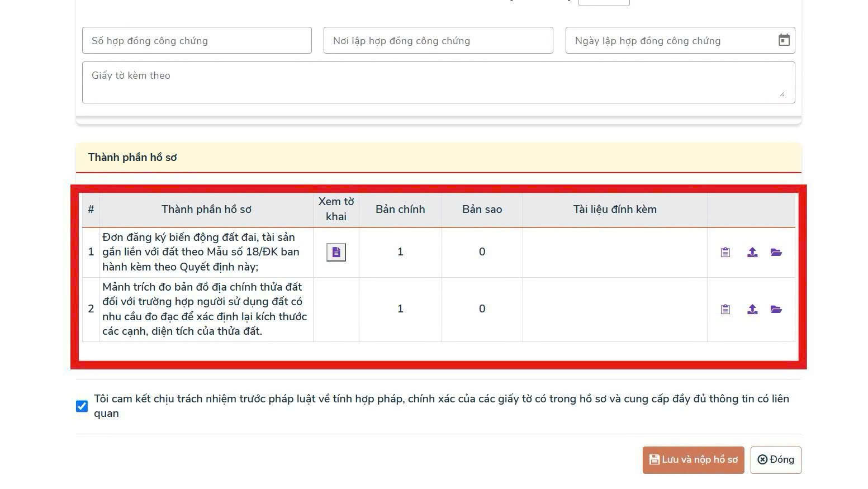The width and height of the screenshot is (868, 489).
Task: Click 'Xem tờ khai' column header
Action: click(x=336, y=209)
